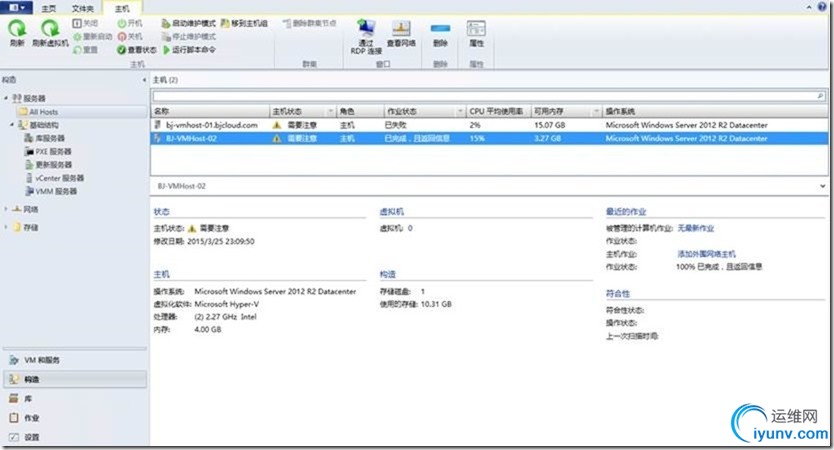Collapse the 服务器 tree node
The image size is (834, 450).
point(6,98)
